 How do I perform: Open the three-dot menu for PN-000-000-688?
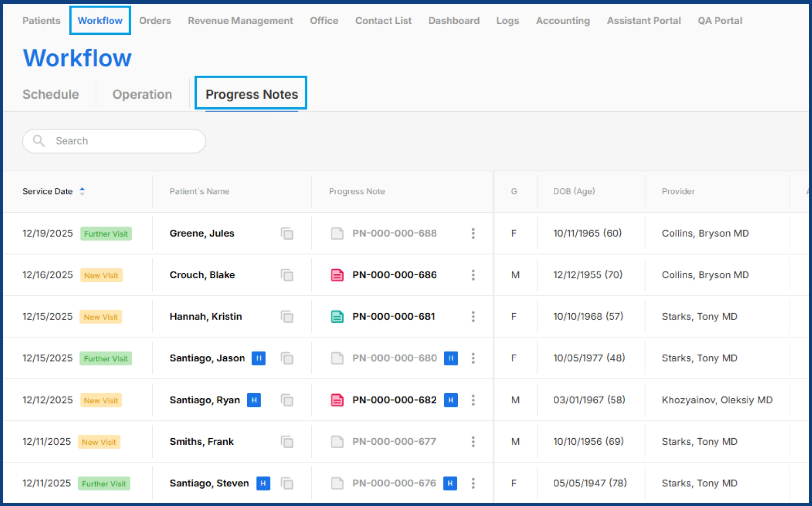coord(473,233)
